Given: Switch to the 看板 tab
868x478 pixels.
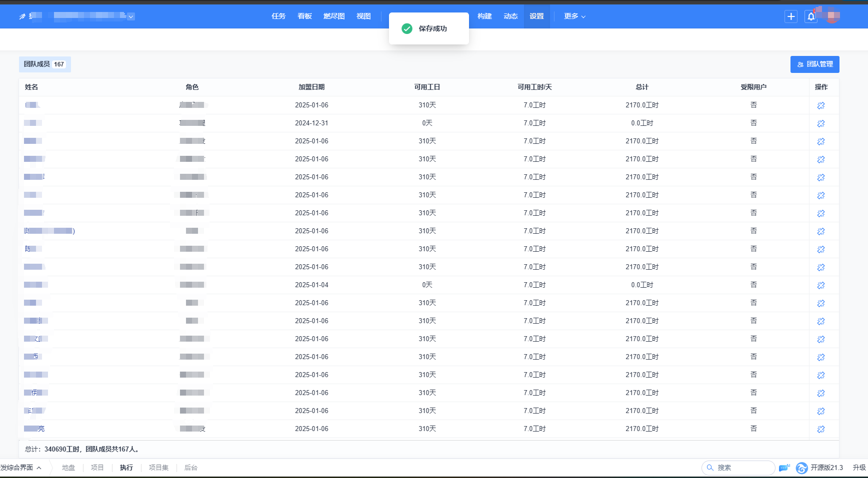Looking at the screenshot, I should (x=304, y=16).
